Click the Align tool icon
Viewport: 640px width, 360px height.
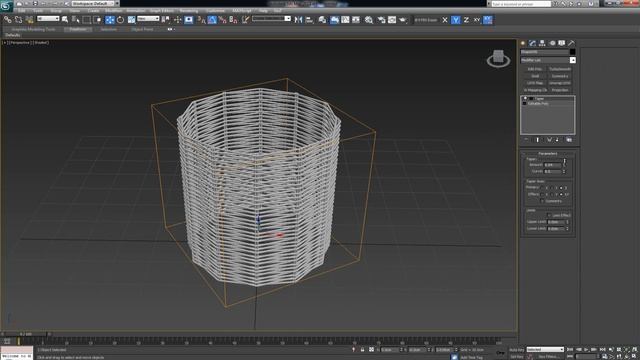pos(309,20)
